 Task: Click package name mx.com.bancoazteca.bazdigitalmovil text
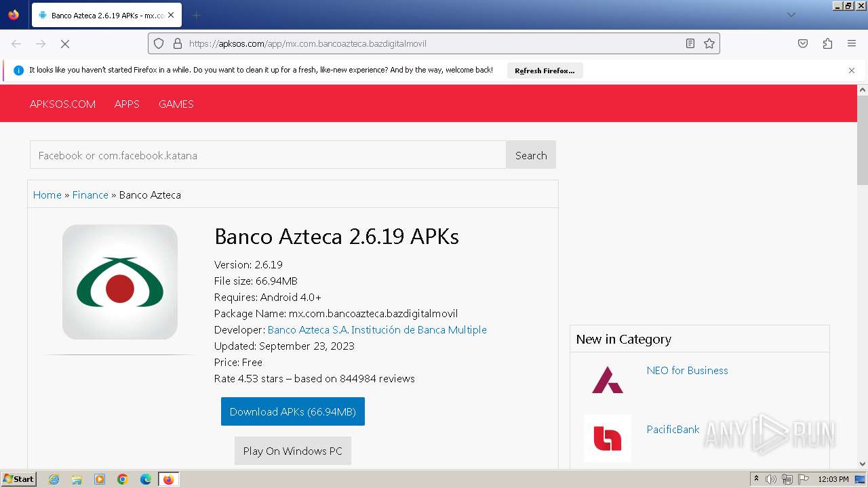coord(374,313)
